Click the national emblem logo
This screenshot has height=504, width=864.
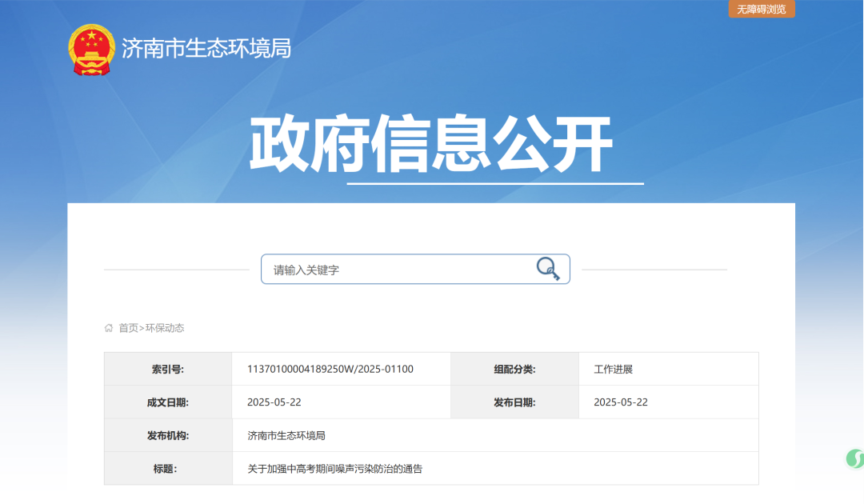pyautogui.click(x=90, y=48)
